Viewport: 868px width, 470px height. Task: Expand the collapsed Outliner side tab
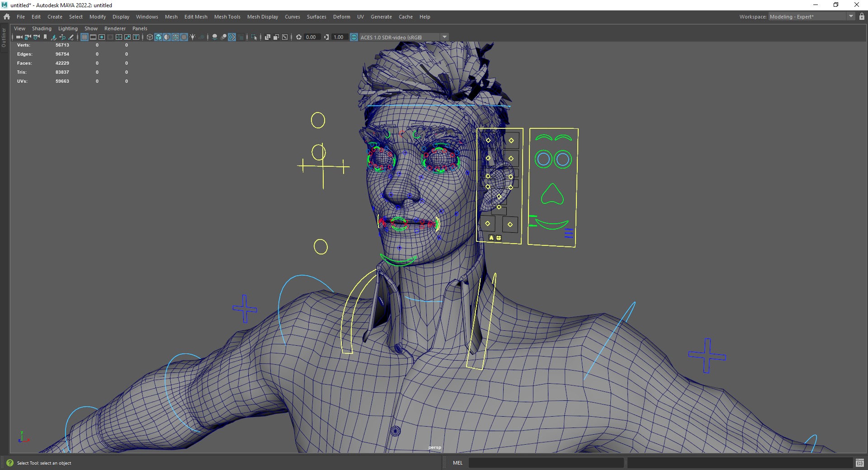(x=4, y=38)
